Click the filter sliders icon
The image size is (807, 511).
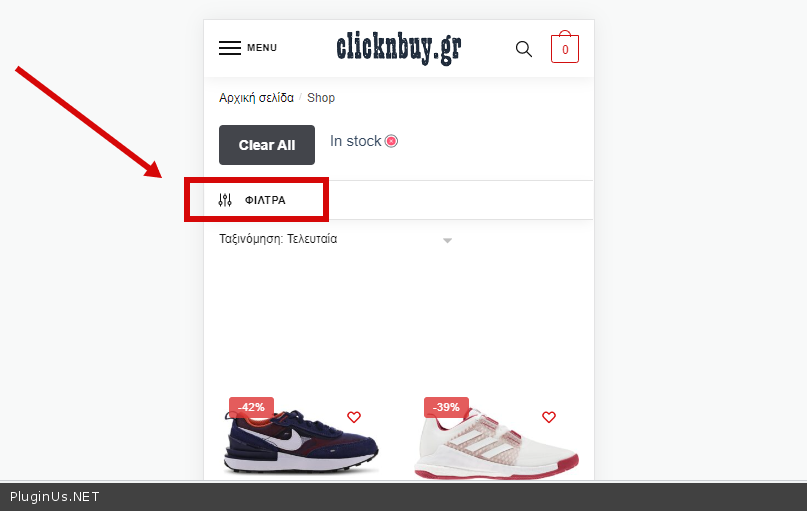(x=225, y=200)
